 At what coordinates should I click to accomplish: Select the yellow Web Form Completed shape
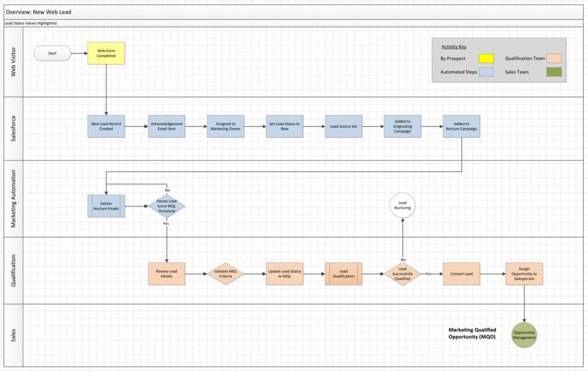106,53
